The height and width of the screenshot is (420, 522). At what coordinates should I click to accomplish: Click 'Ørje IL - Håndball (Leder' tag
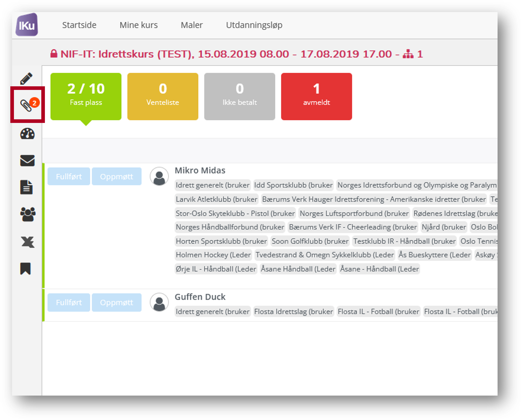tap(216, 269)
